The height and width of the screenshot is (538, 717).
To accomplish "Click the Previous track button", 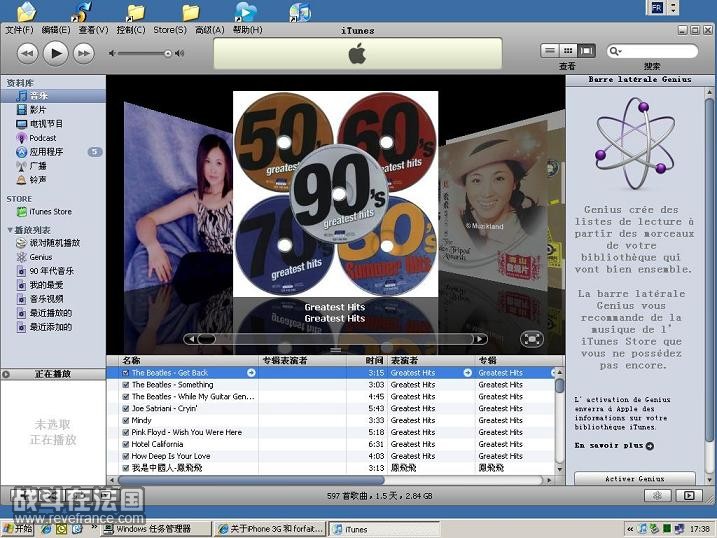I will click(27, 53).
